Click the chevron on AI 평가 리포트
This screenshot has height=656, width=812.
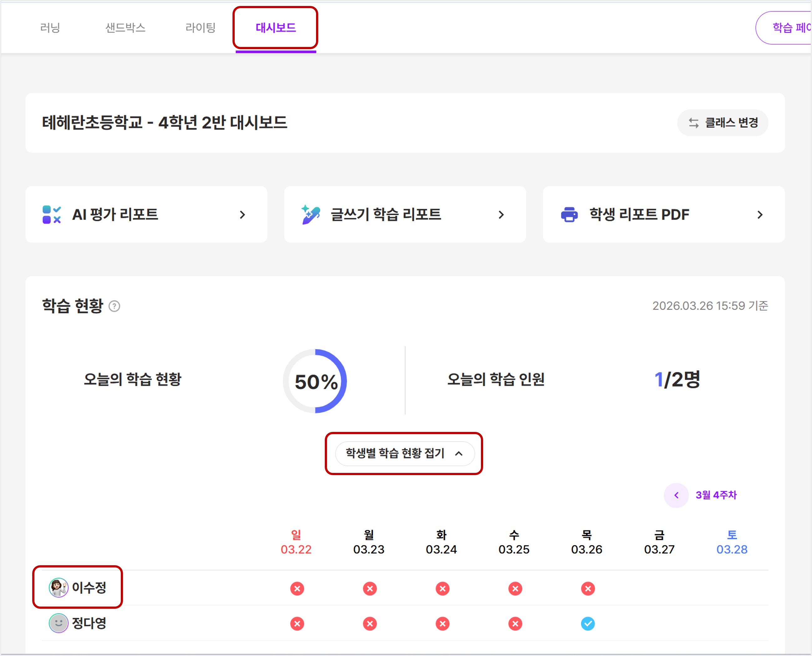(243, 215)
